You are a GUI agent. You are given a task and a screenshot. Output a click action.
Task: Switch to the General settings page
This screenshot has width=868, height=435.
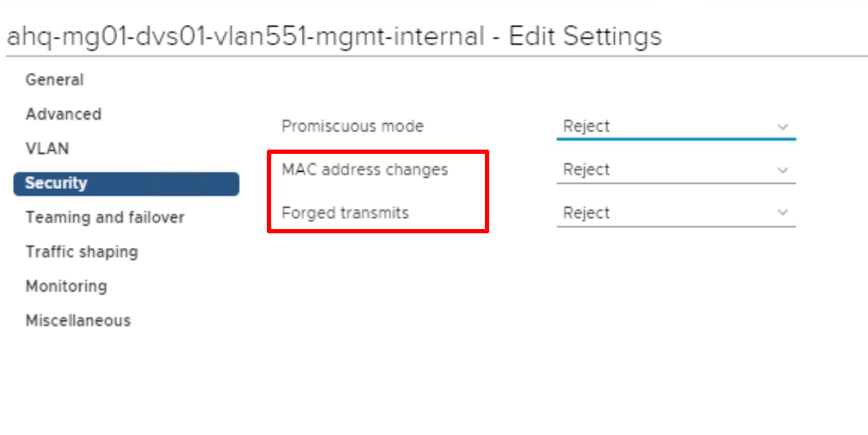click(54, 79)
